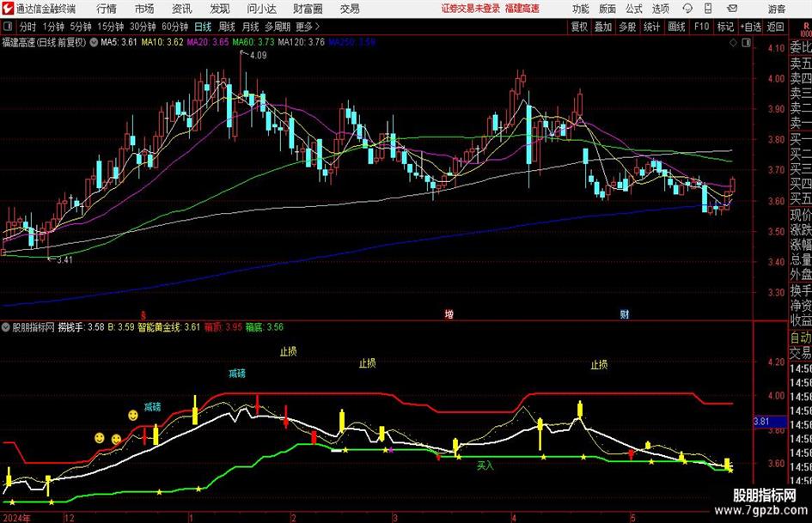812x523 pixels.
Task: Click the MA5: 3.61 indicator value
Action: click(119, 42)
